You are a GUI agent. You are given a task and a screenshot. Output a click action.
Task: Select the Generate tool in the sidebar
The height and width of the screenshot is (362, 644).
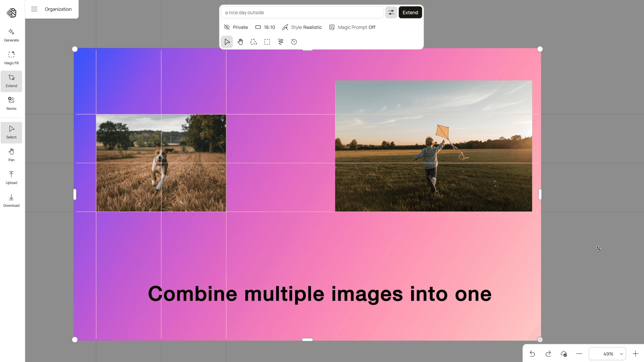click(11, 35)
